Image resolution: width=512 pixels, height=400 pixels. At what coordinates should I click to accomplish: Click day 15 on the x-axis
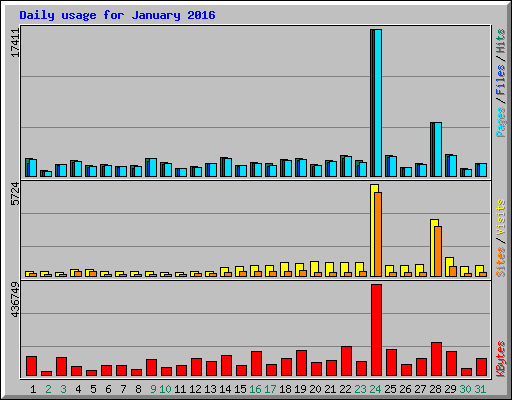(x=240, y=389)
